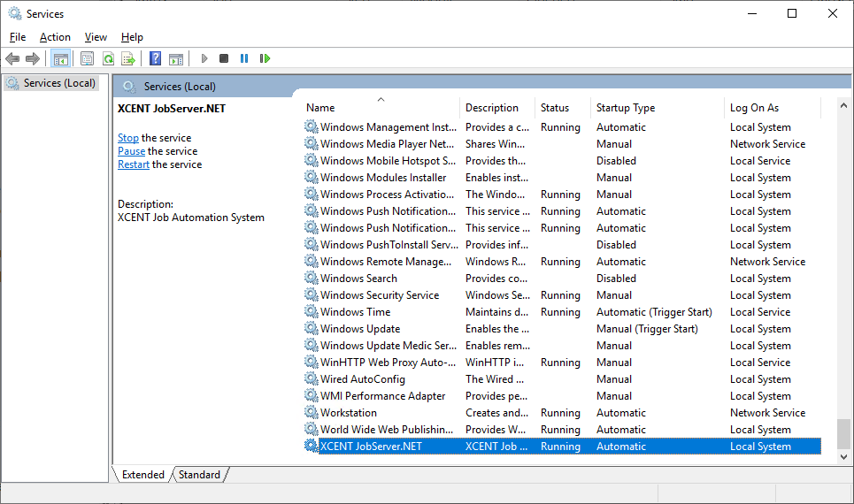
Task: Select the gear icon beside Wired AutoConfig
Action: 311,378
